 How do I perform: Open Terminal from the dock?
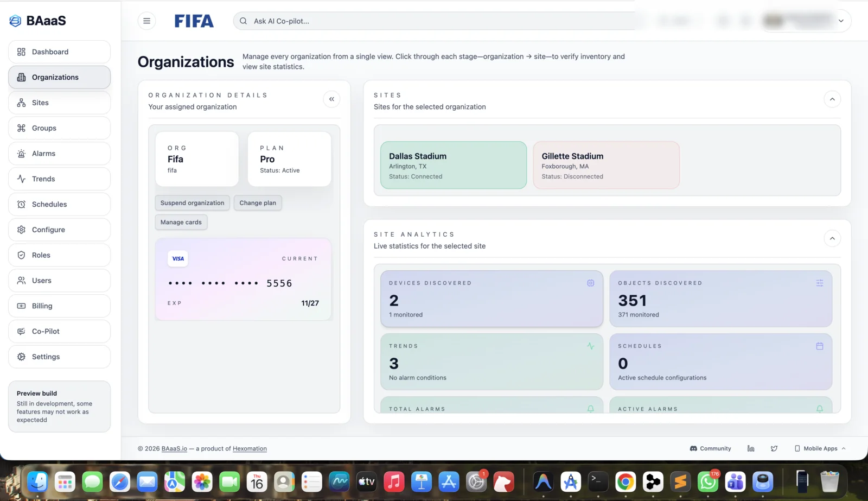pos(598,481)
